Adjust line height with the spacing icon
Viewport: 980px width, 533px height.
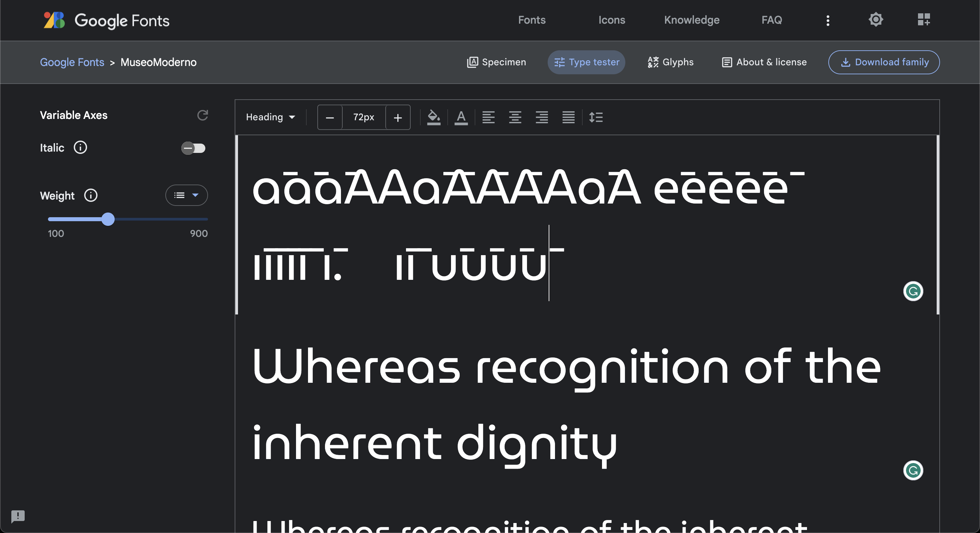(596, 117)
